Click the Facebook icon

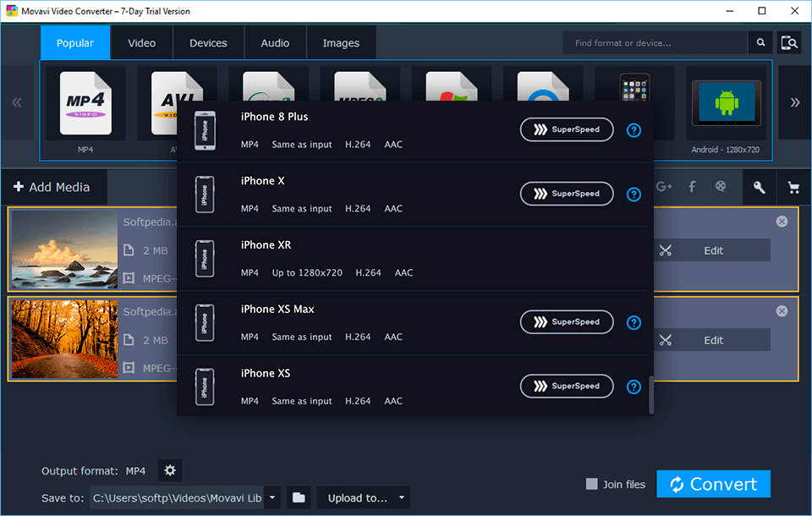coord(692,187)
